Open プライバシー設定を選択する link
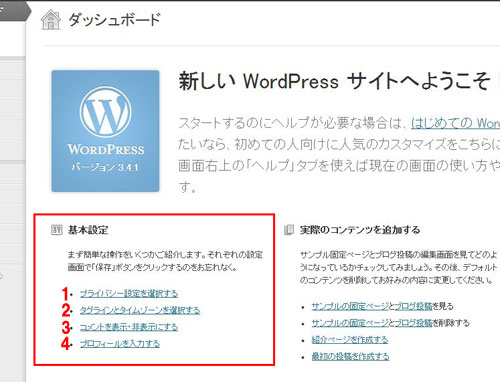The height and width of the screenshot is (382, 500). pos(129,294)
